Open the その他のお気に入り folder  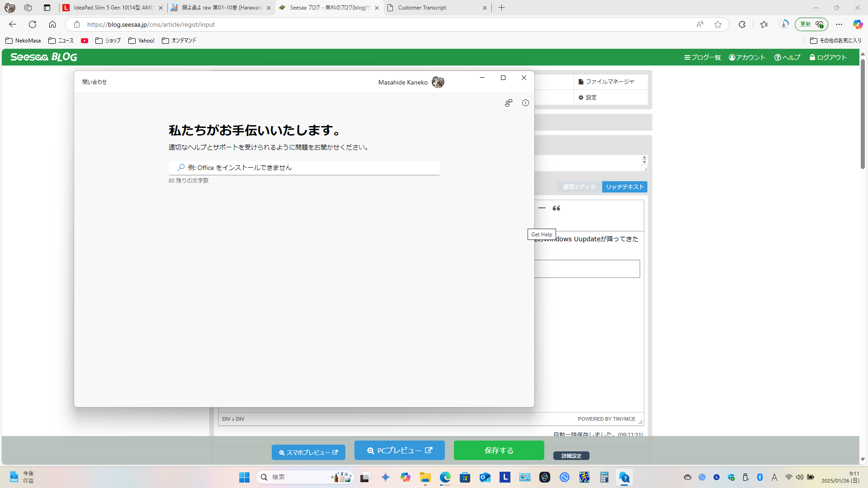click(836, 41)
